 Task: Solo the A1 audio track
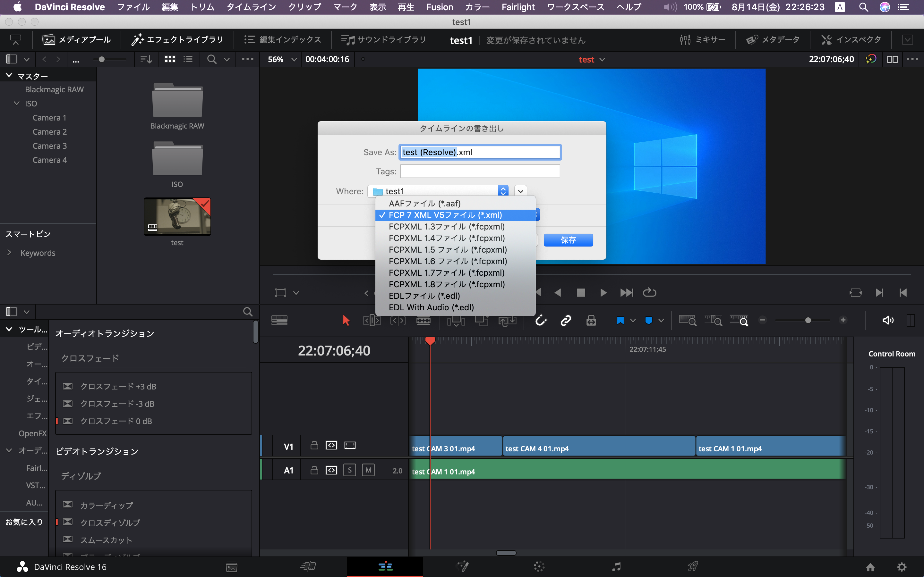click(x=349, y=470)
